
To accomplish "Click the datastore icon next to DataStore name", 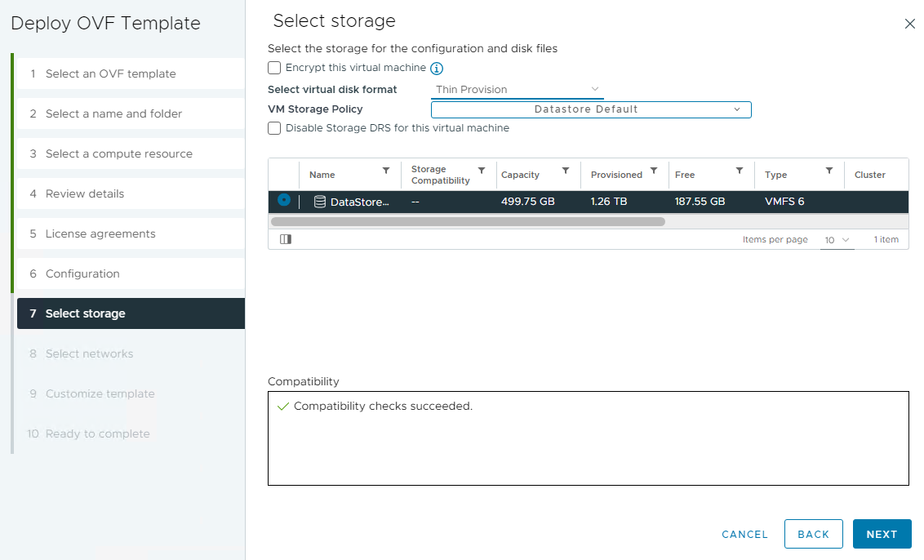I will pyautogui.click(x=322, y=199).
